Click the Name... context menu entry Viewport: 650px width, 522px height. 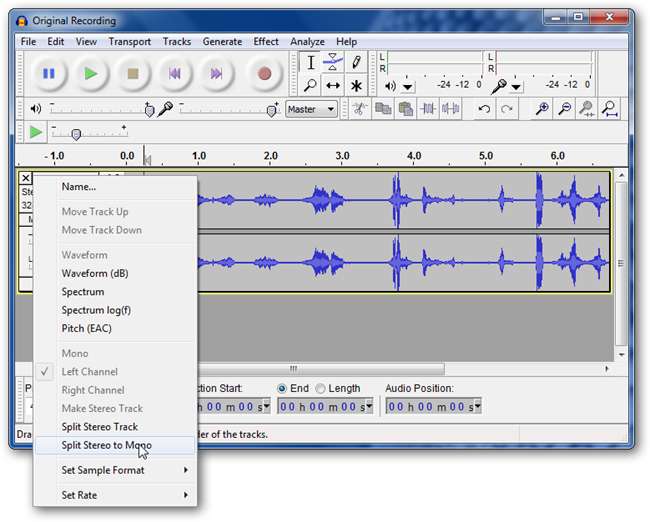[x=79, y=186]
